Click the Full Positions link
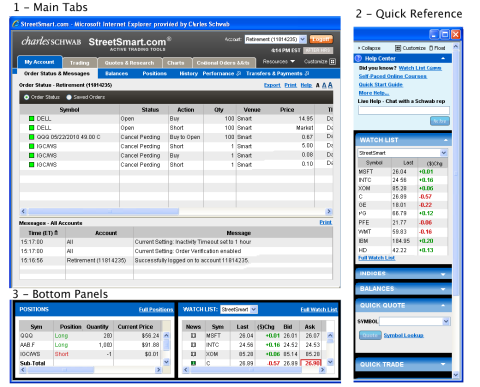The width and height of the screenshot is (480, 387). [x=156, y=310]
